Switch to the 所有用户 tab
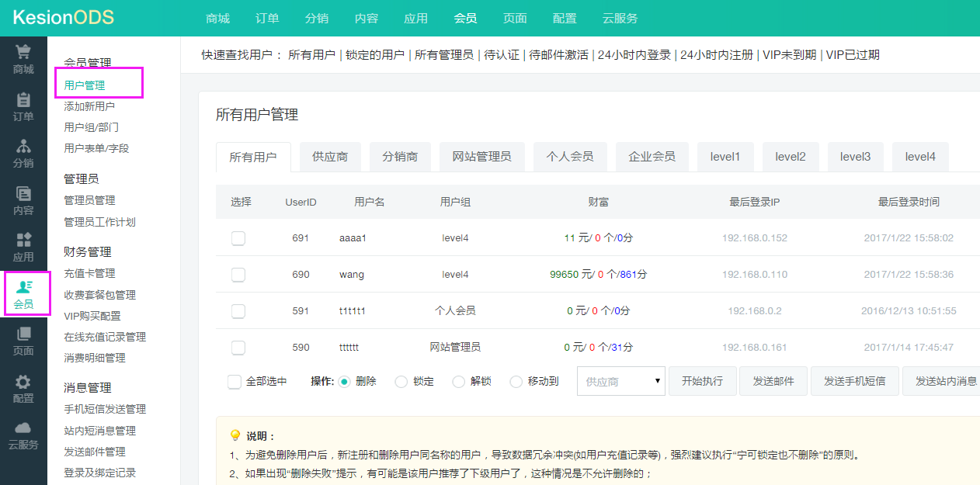 tap(253, 157)
